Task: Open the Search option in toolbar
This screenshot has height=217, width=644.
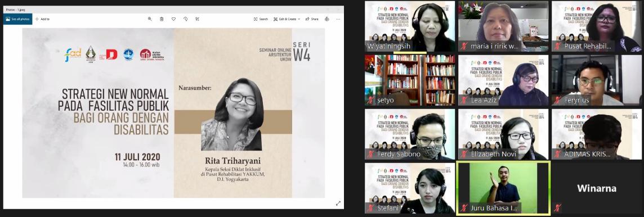Action: (261, 19)
